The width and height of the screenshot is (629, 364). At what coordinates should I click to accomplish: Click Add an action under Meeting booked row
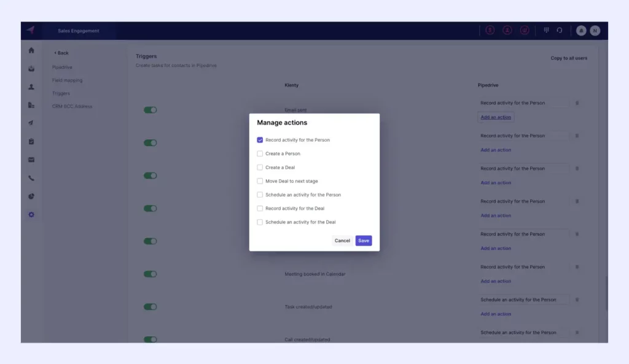[496, 281]
